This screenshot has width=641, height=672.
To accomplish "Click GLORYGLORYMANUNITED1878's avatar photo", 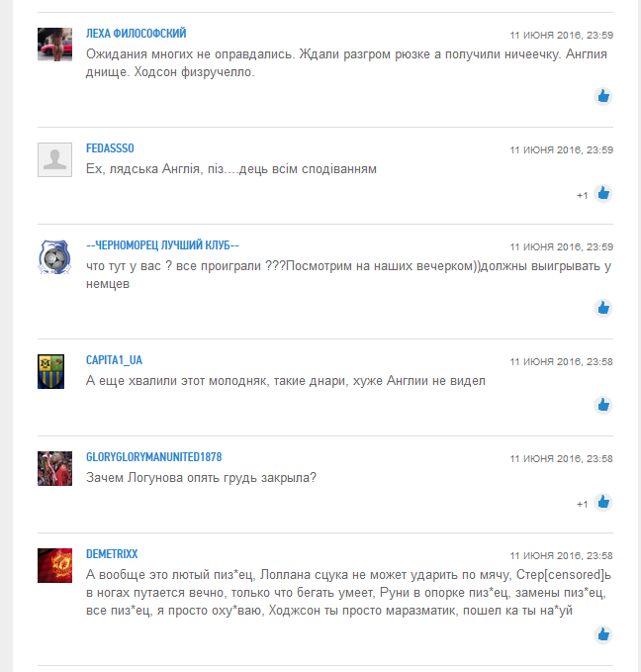I will click(54, 468).
